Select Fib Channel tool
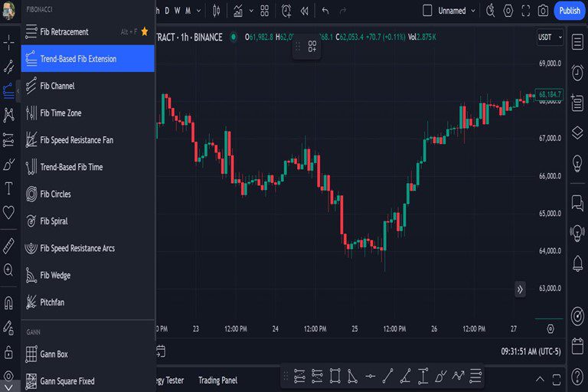 pos(87,86)
